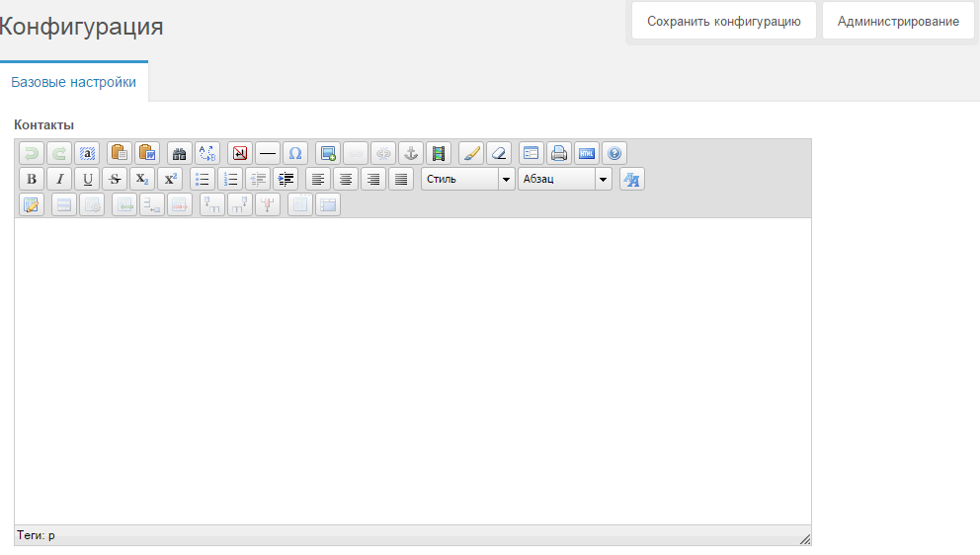Screen dimensions: 980x555
Task: Justify the text fully
Action: point(401,180)
